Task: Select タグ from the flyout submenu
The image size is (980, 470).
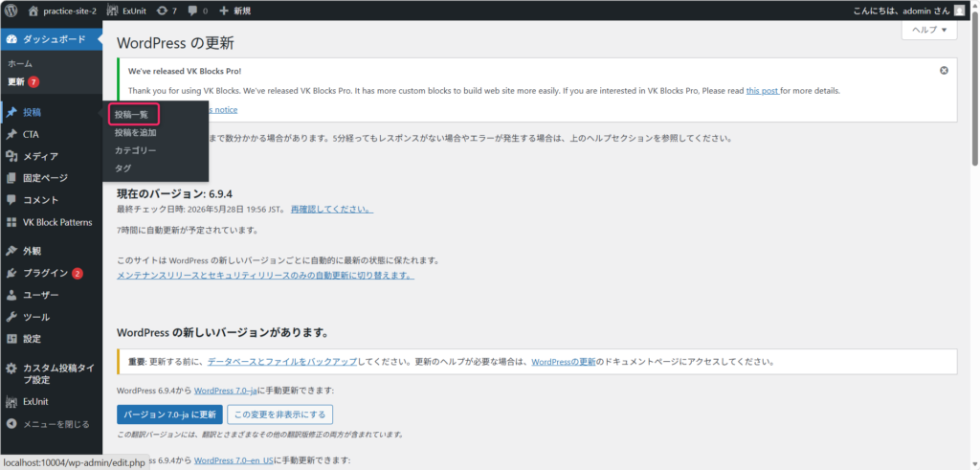Action: 122,168
